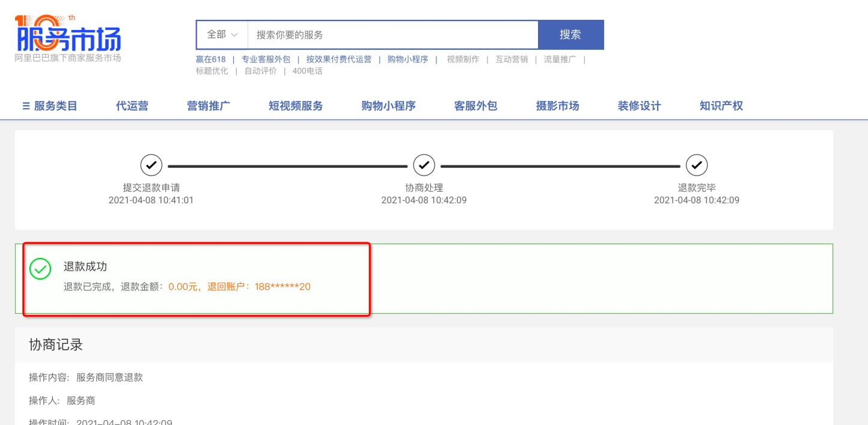Viewport: 868px width, 425px height.
Task: Navigate to 摄影市场
Action: (x=557, y=106)
